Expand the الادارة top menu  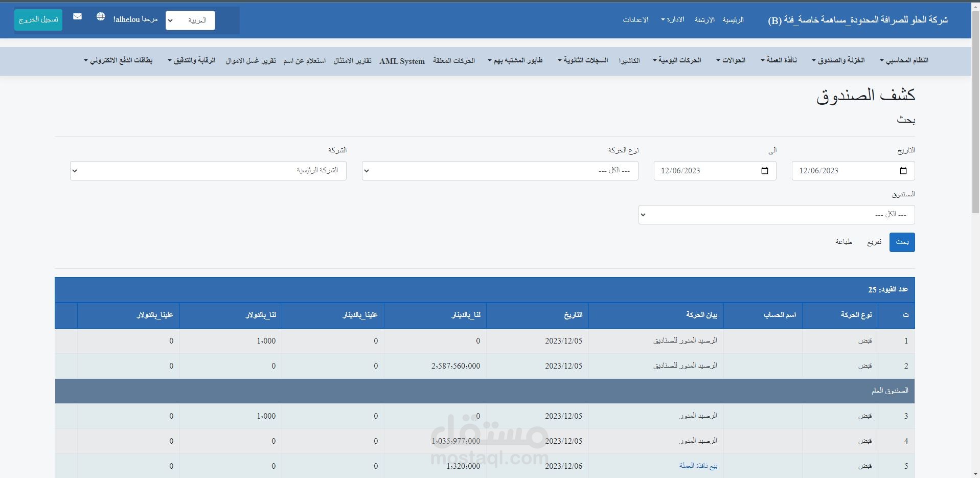[672, 20]
